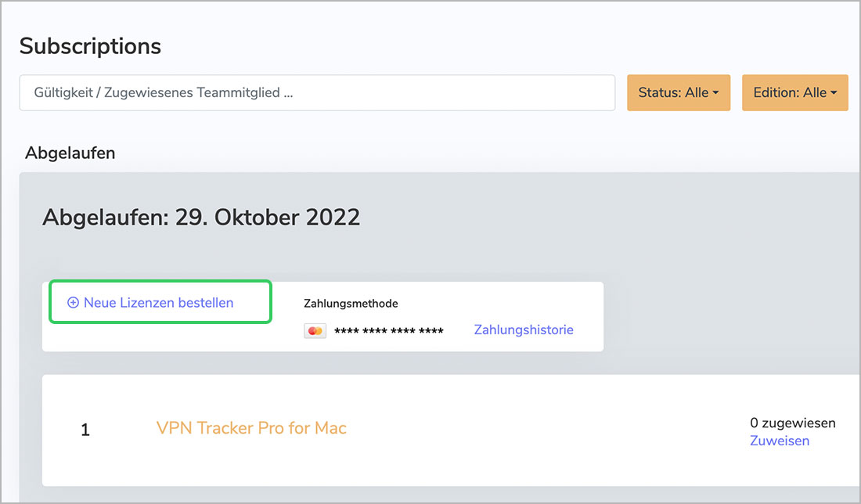Click the plus circle icon for new licenses
This screenshot has width=861, height=504.
pyautogui.click(x=74, y=303)
